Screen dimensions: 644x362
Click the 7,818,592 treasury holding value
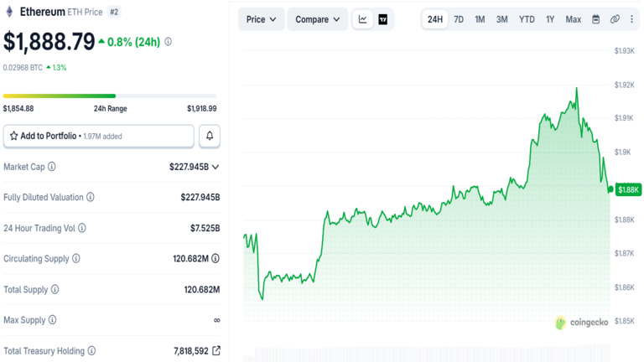(191, 351)
